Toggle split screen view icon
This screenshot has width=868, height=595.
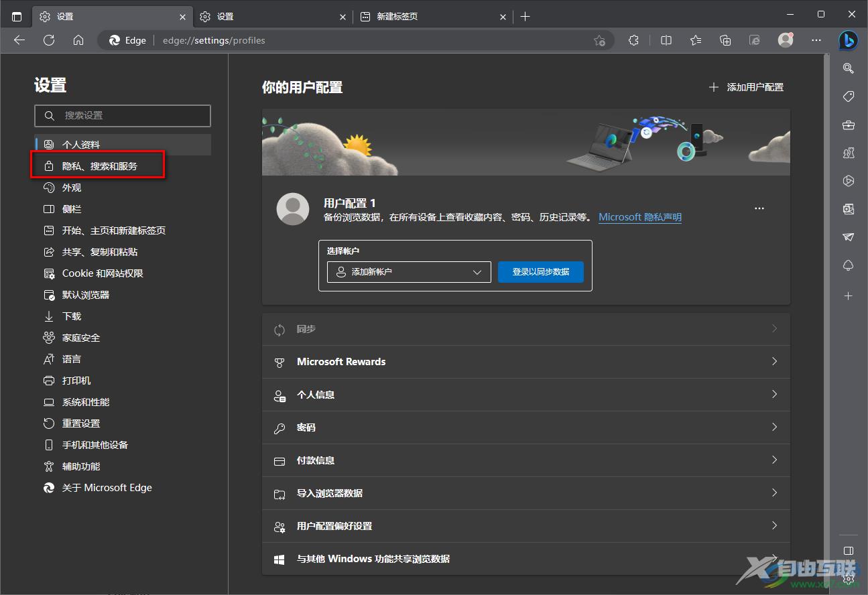pos(666,40)
